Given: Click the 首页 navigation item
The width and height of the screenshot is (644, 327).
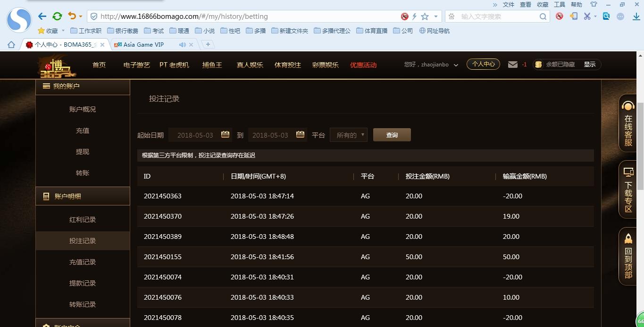Looking at the screenshot, I should [99, 65].
